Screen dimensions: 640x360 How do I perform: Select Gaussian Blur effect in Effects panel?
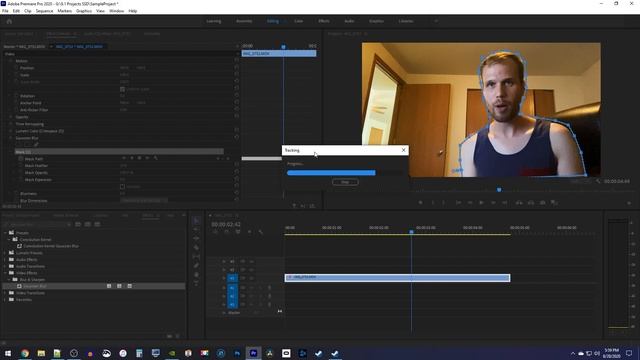tap(94, 286)
